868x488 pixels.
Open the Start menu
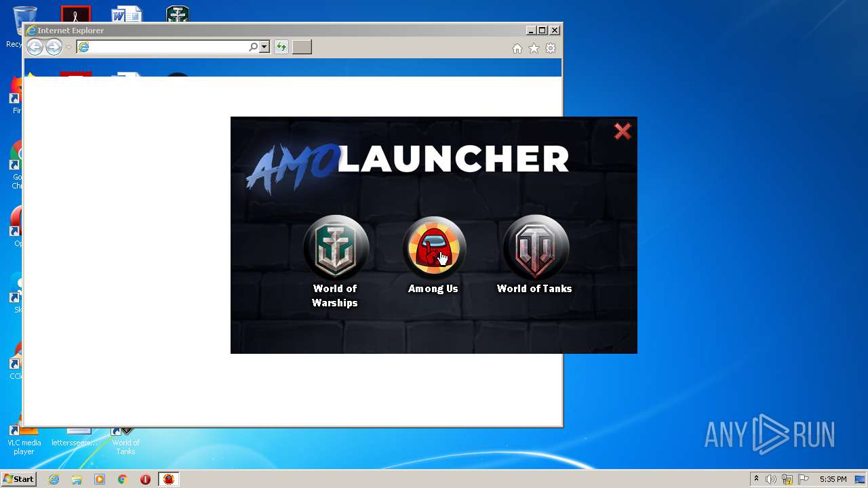[x=18, y=479]
